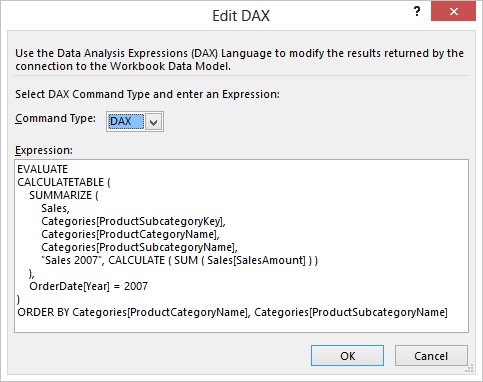This screenshot has height=382, width=483.
Task: Click the ORDER BY keyword text
Action: coord(43,312)
